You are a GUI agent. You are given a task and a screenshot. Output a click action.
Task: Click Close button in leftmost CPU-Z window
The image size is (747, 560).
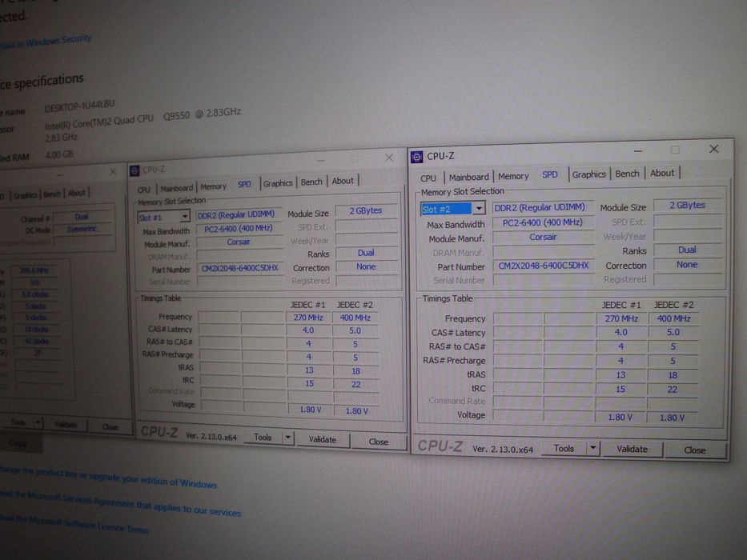click(x=110, y=426)
